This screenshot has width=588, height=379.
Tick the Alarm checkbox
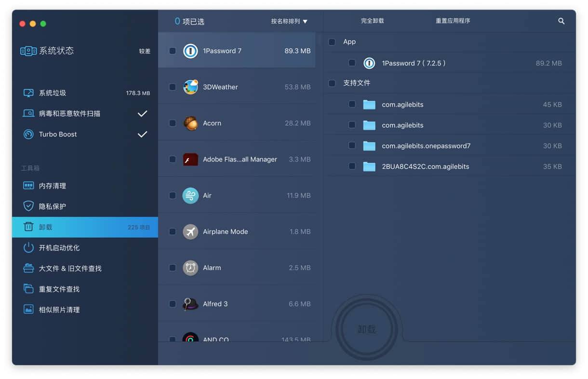pyautogui.click(x=172, y=268)
